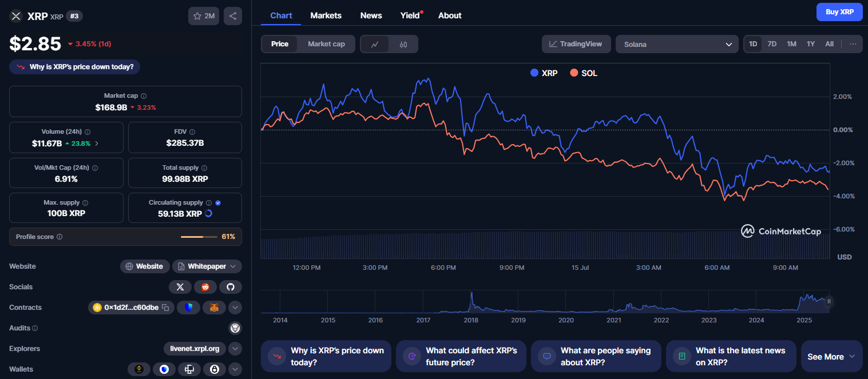This screenshot has height=379, width=868.
Task: Ask 'What is the latest news on XRP?'
Action: 731,357
